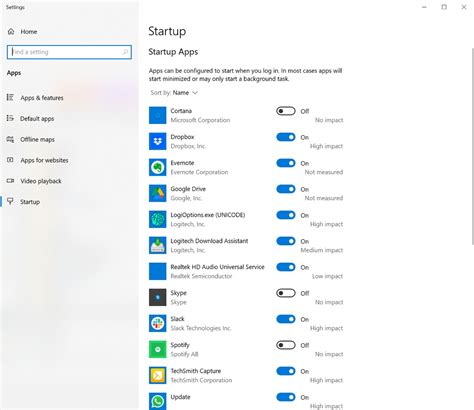The height and width of the screenshot is (410, 474).
Task: Disable Dropbox startup toggle
Action: click(x=286, y=137)
